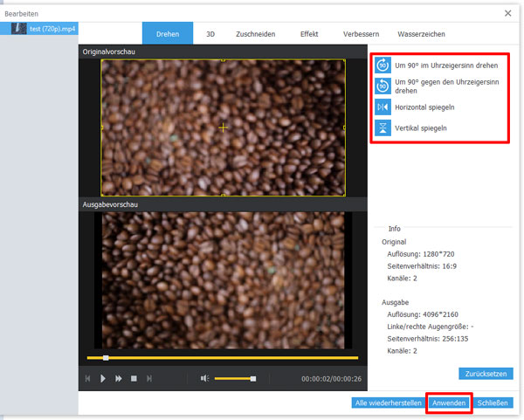
Task: Switch to the Effekt tab
Action: point(309,34)
